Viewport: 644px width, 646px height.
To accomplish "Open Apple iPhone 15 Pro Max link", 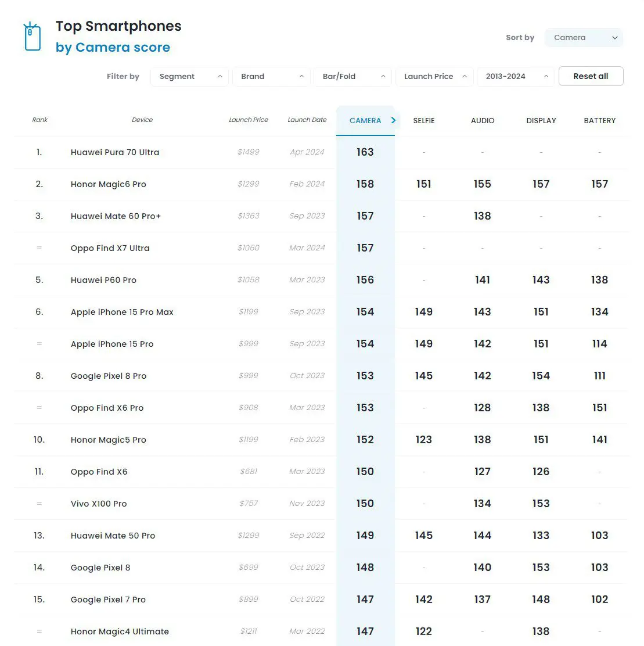I will pos(122,312).
